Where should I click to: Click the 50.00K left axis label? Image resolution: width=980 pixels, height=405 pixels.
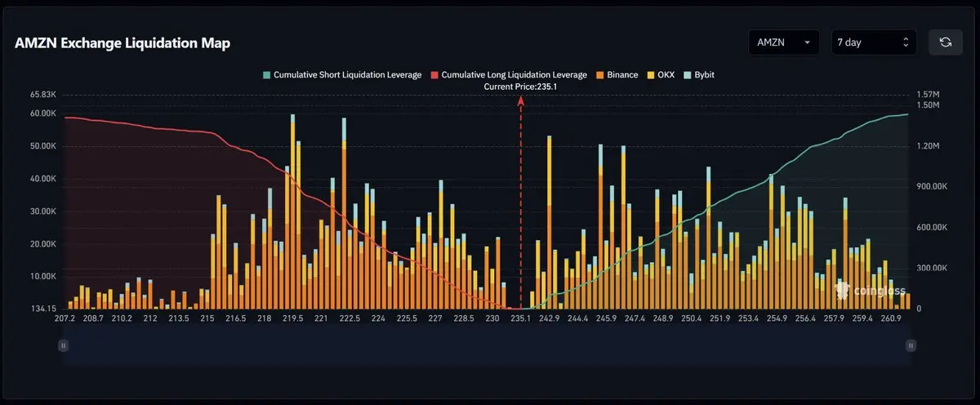(42, 146)
